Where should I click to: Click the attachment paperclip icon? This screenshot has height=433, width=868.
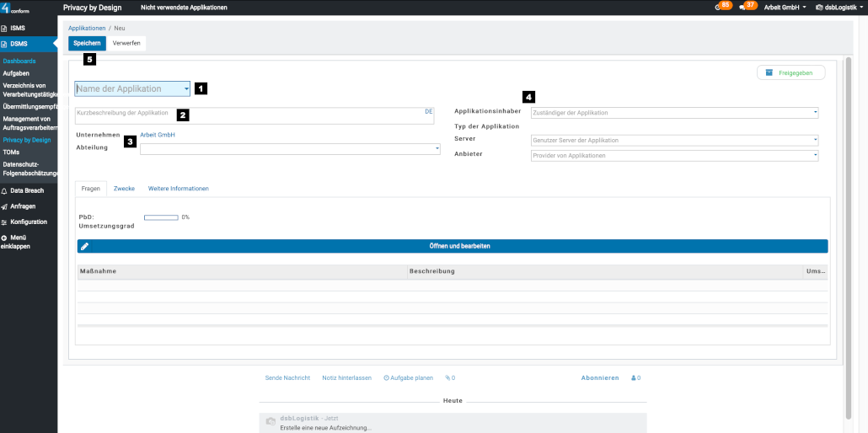tap(447, 378)
